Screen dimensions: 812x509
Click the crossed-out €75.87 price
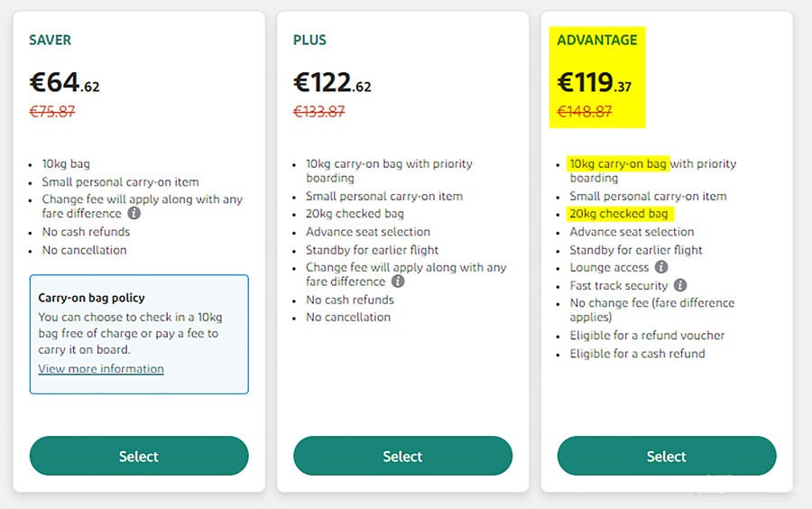(x=51, y=111)
